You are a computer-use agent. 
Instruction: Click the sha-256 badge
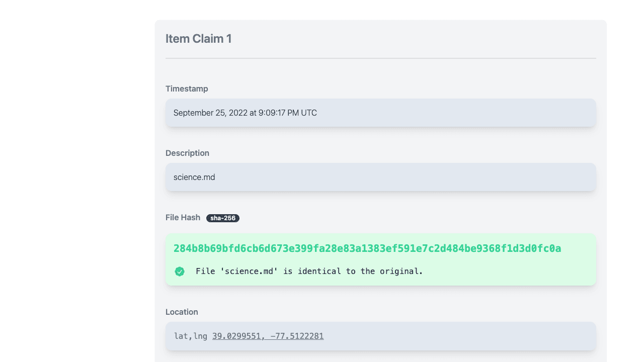tap(223, 218)
